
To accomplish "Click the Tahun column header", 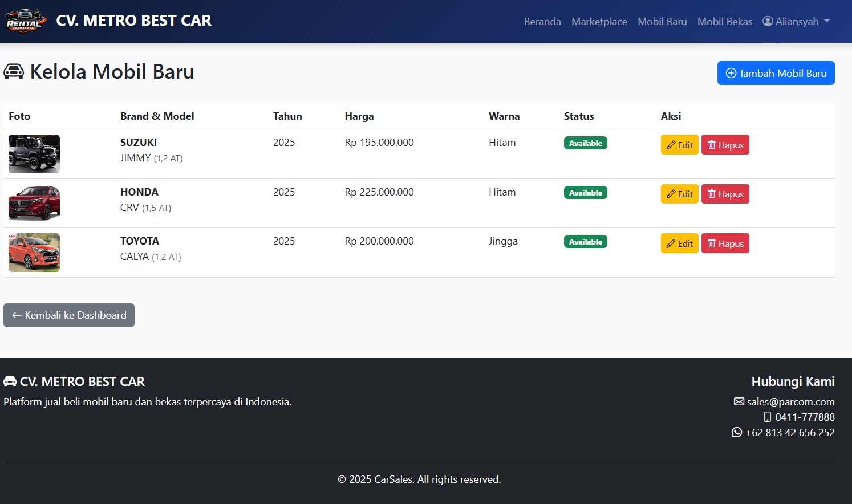I will pyautogui.click(x=287, y=116).
